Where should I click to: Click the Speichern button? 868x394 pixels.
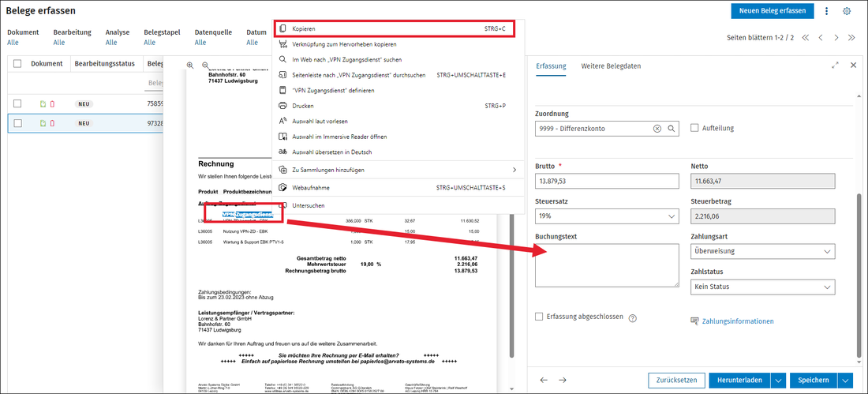tap(814, 380)
